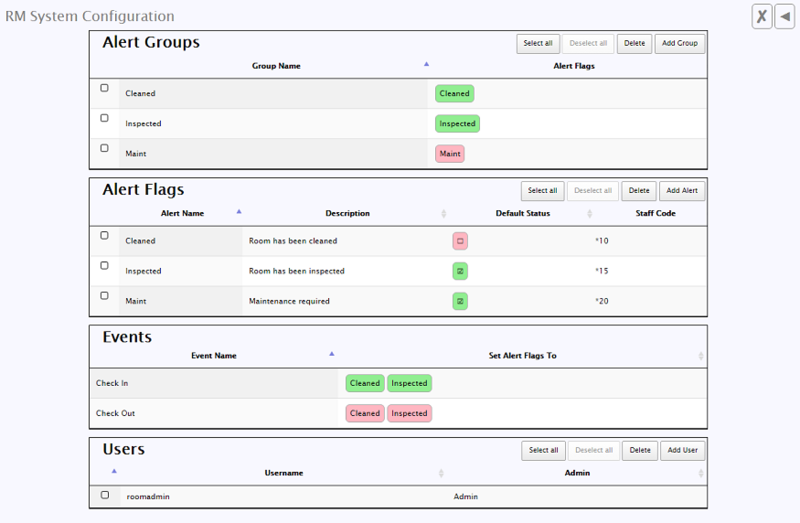Sort Alert Flags by Alert Name arrow
The image size is (800, 523).
(x=239, y=211)
